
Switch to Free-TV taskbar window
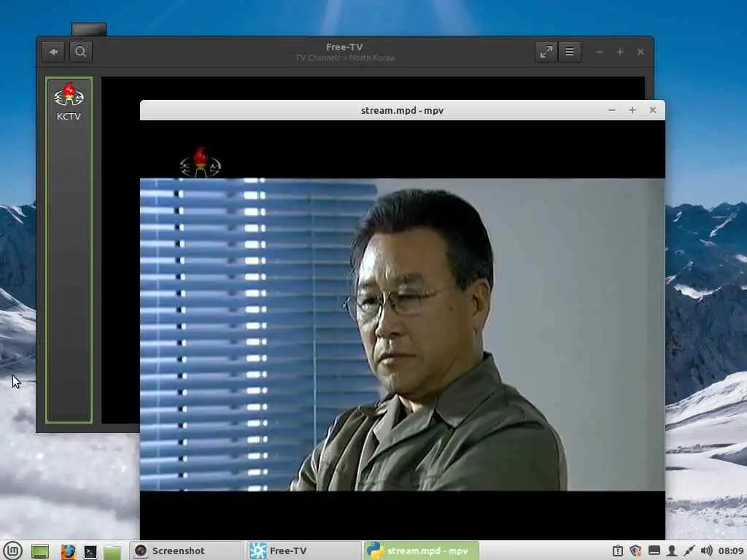click(x=304, y=551)
